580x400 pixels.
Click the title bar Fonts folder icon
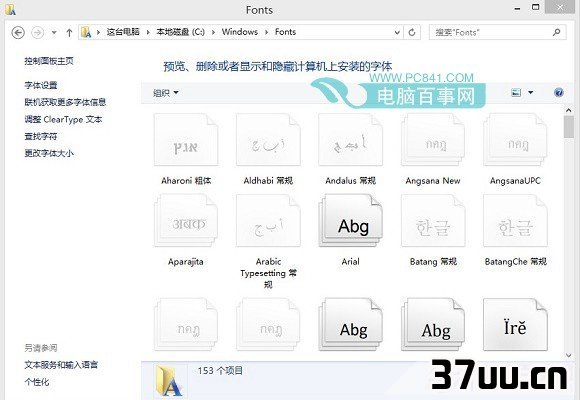pos(10,9)
